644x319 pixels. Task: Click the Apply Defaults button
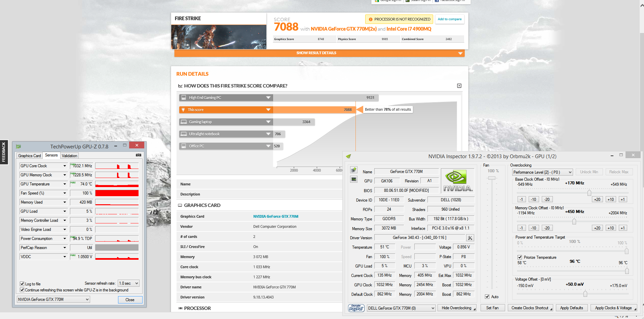572,308
